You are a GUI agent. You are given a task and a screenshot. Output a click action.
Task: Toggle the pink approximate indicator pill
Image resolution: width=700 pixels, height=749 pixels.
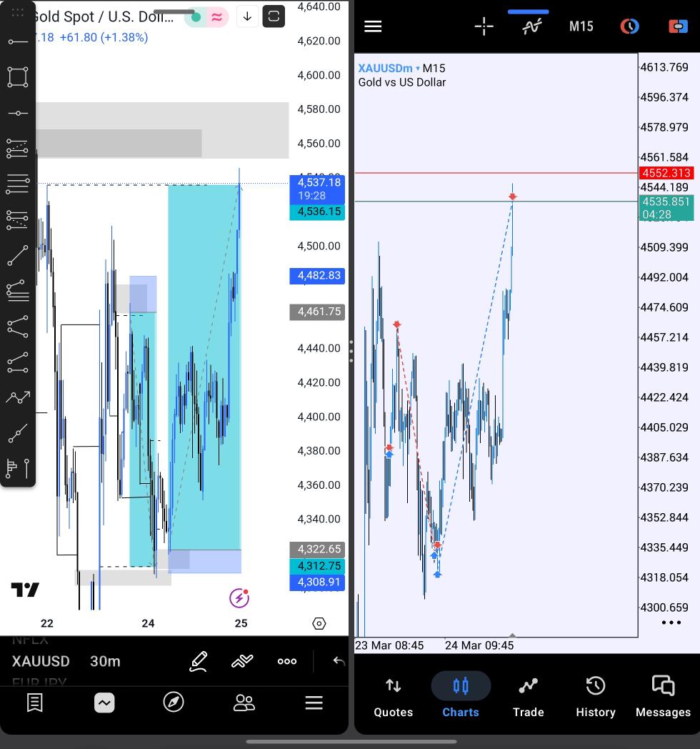(x=216, y=17)
